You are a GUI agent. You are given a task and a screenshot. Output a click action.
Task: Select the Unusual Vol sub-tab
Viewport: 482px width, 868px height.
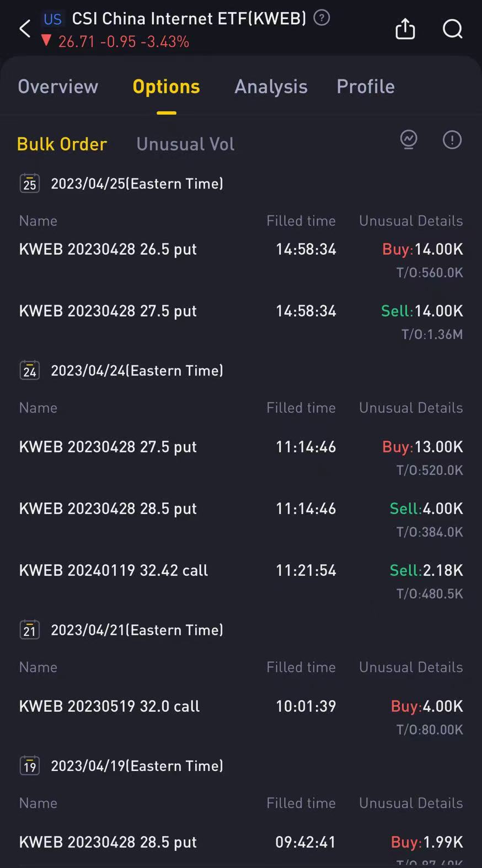click(185, 144)
